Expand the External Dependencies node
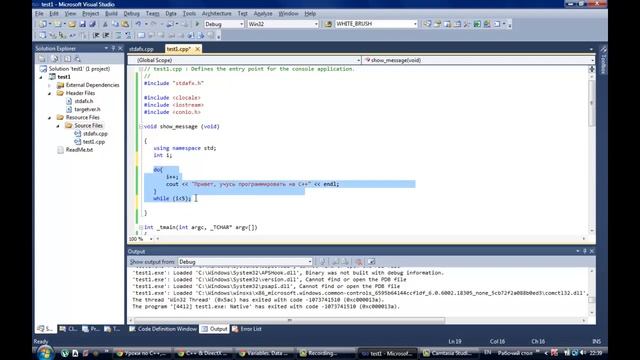 click(x=50, y=85)
